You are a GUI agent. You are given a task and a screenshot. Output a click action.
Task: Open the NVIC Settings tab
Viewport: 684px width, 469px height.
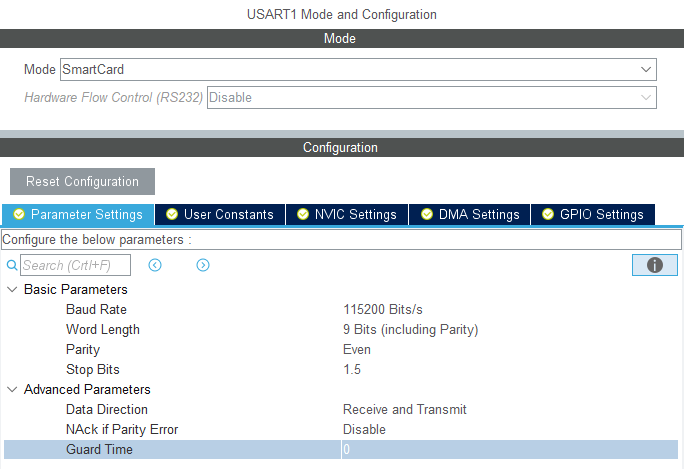click(x=347, y=215)
